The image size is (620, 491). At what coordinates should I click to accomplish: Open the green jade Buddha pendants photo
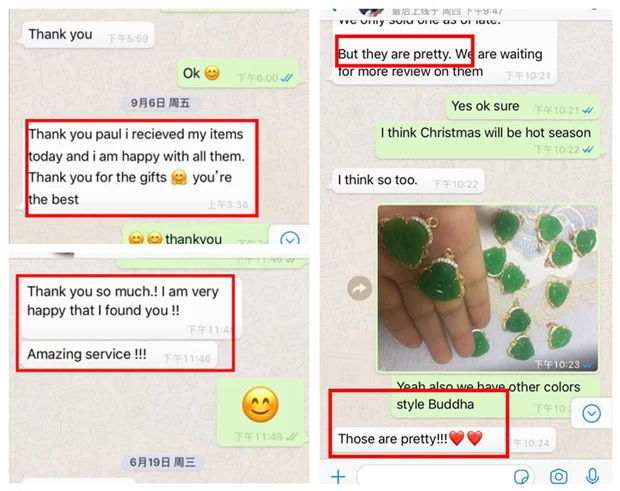click(488, 288)
